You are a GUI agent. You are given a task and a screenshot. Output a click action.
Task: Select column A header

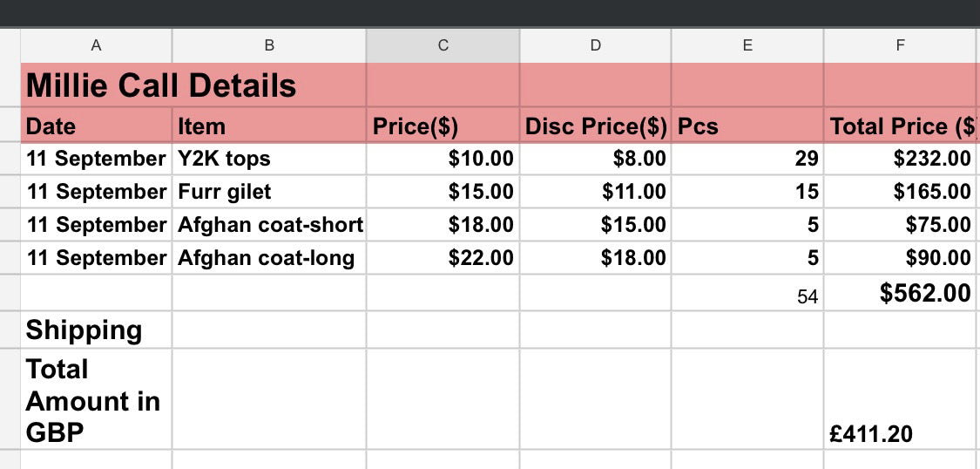96,45
